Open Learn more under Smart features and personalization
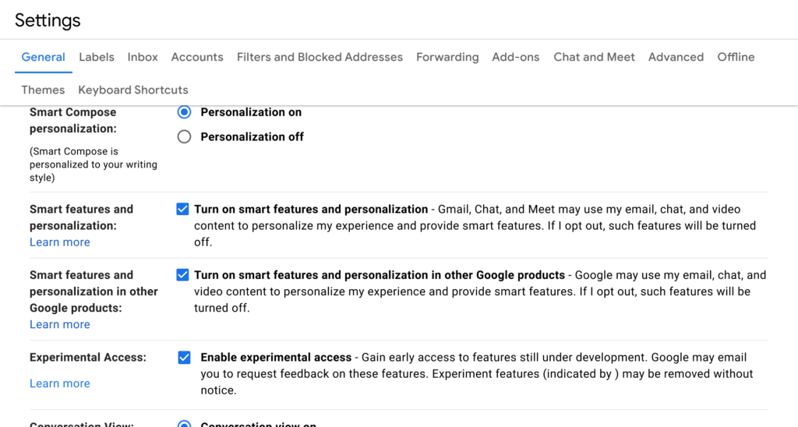Viewport: 798px width, 427px height. point(60,242)
